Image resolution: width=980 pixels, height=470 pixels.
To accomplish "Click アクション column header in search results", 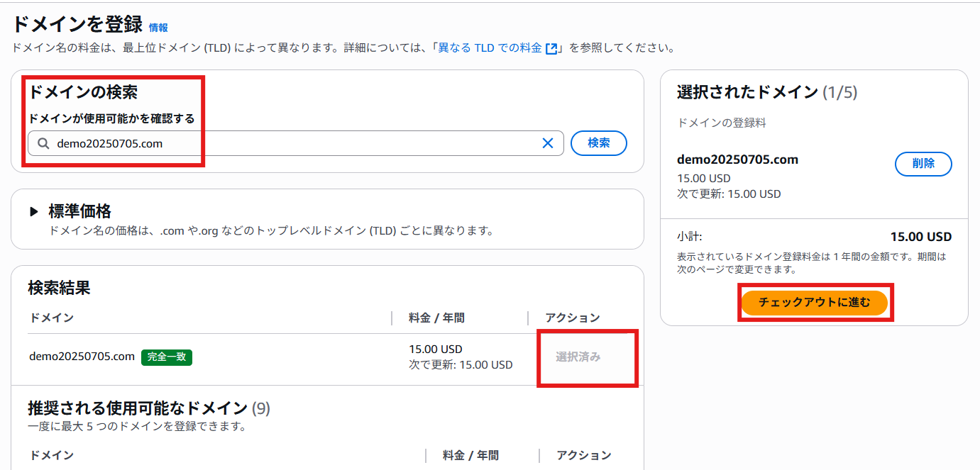I will click(573, 318).
